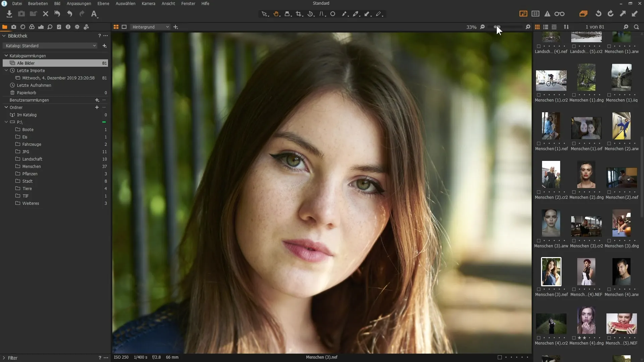644x362 pixels.
Task: Select the pointer Select cursor tool
Action: [x=265, y=14]
